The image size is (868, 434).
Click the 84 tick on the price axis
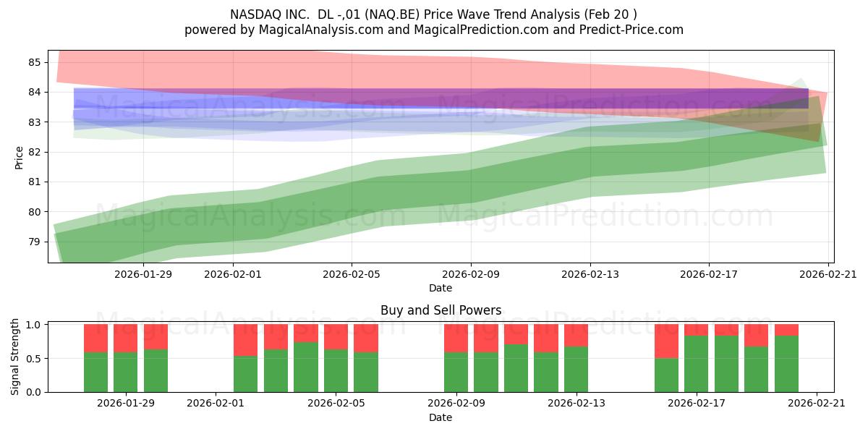click(35, 93)
